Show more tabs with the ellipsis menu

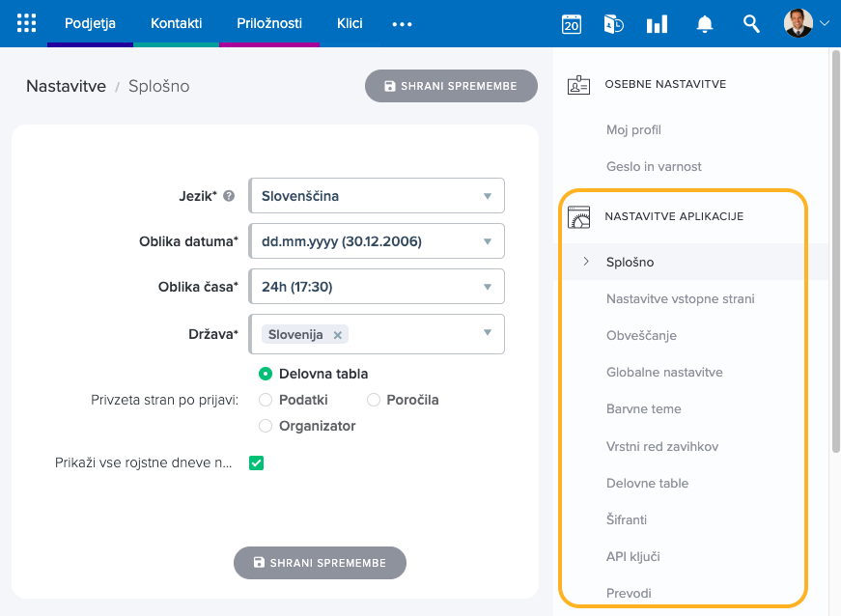pyautogui.click(x=402, y=24)
